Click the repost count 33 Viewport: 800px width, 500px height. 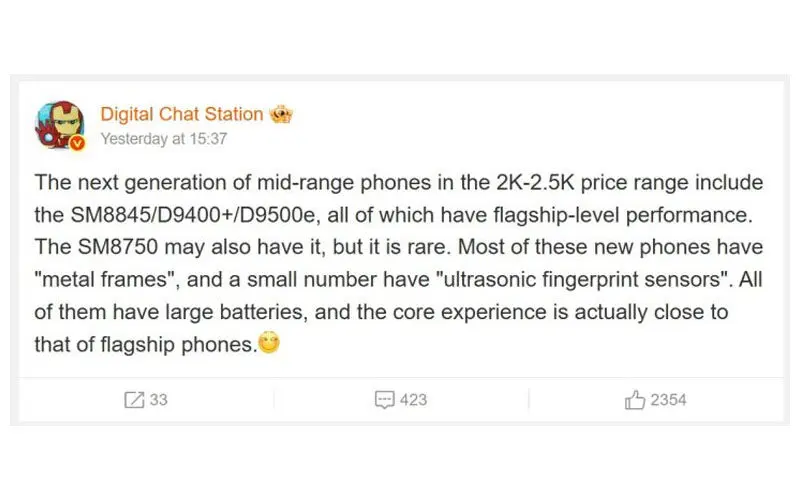(x=158, y=400)
